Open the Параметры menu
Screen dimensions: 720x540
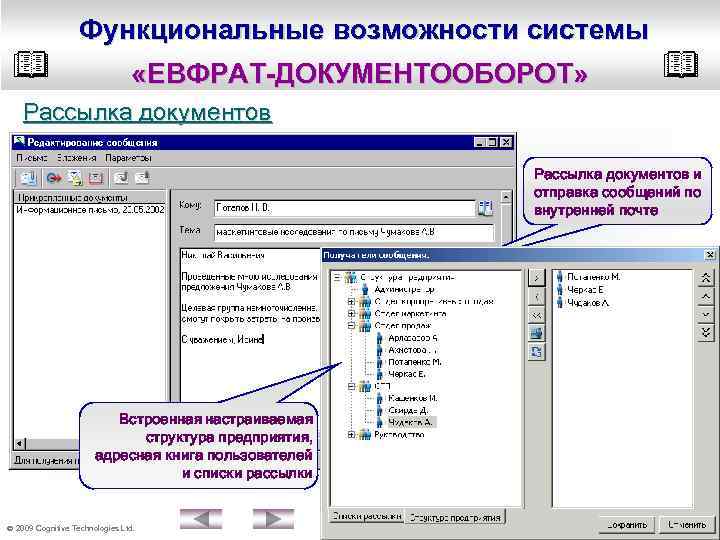[x=128, y=158]
